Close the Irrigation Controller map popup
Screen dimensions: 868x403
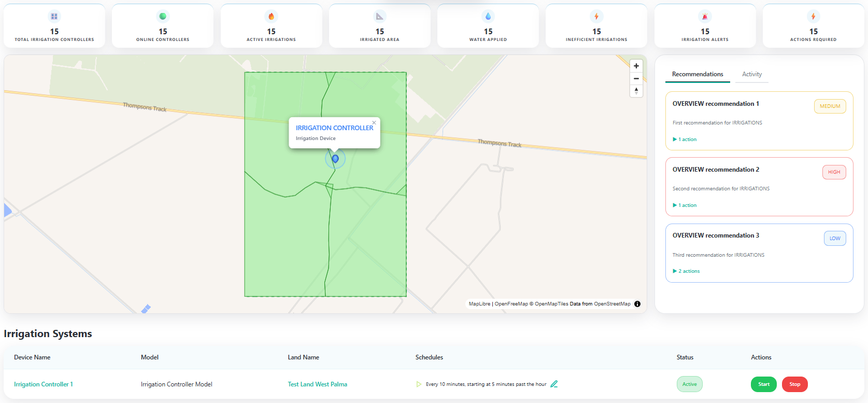click(374, 123)
